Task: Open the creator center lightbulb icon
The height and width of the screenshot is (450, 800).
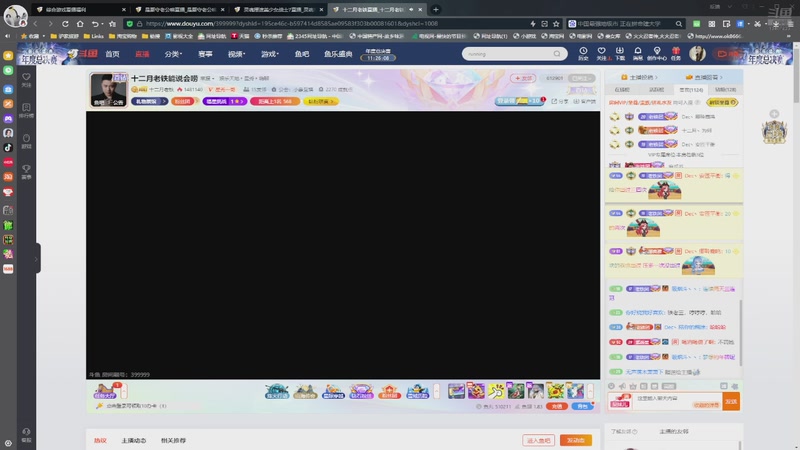Action: [657, 53]
